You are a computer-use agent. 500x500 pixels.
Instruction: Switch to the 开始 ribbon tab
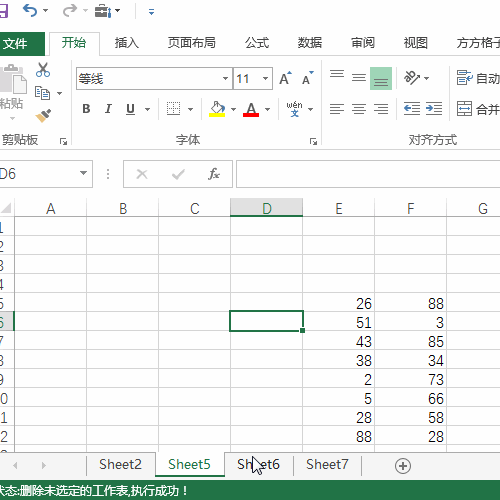tap(74, 43)
